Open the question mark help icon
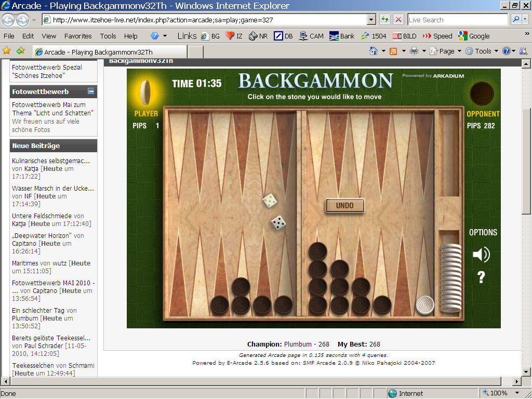This screenshot has height=399, width=532. click(x=481, y=277)
